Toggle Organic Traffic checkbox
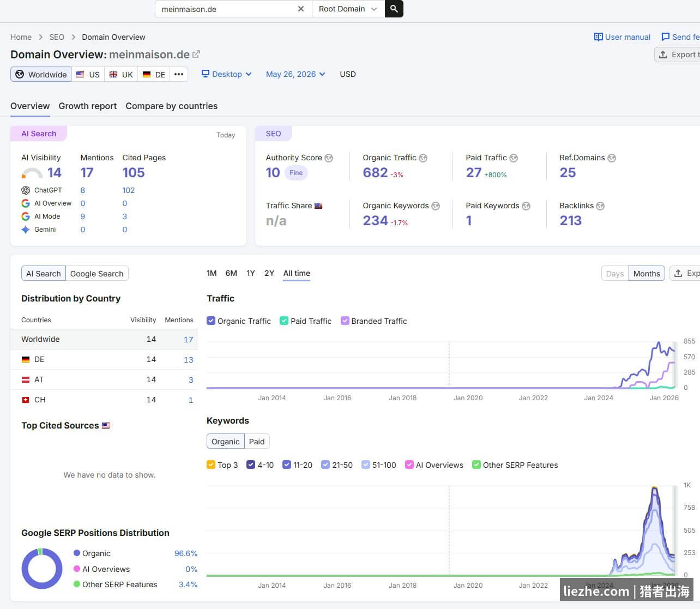The width and height of the screenshot is (700, 609). point(211,321)
